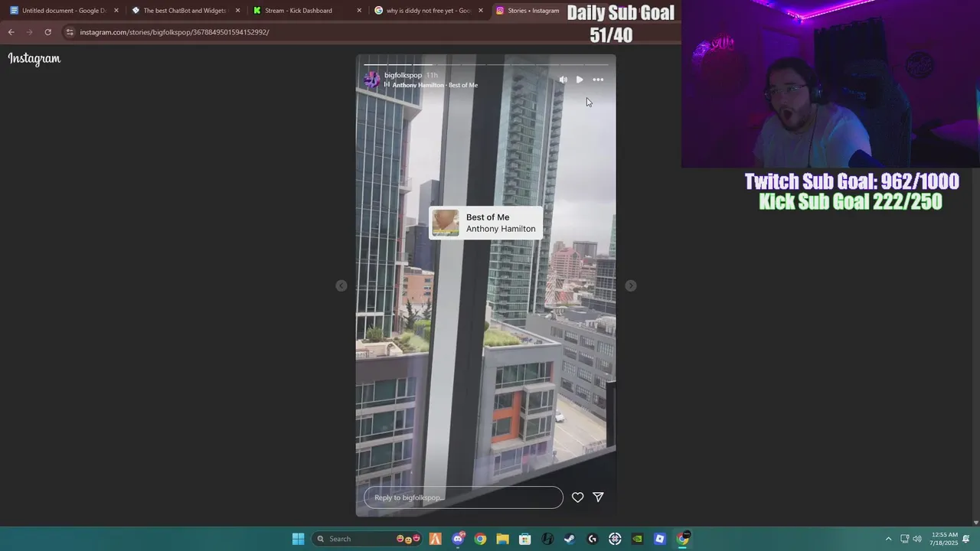Viewport: 980px width, 551px height.
Task: Click the volume speaker tray icon
Action: pyautogui.click(x=917, y=539)
